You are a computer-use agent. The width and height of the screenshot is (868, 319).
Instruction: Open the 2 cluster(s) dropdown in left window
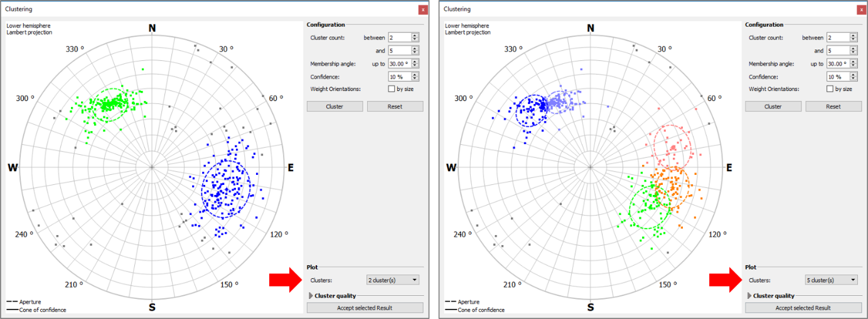point(393,280)
